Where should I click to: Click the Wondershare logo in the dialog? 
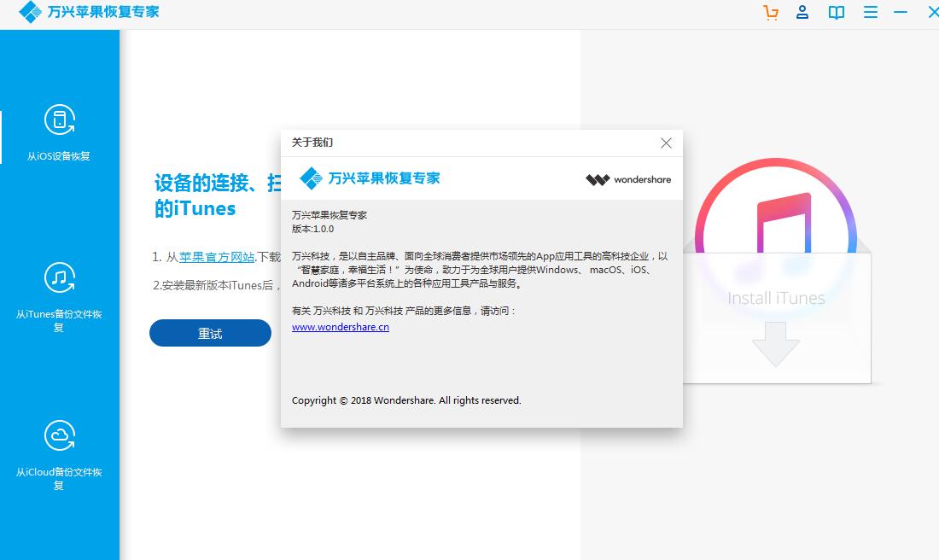pos(628,179)
